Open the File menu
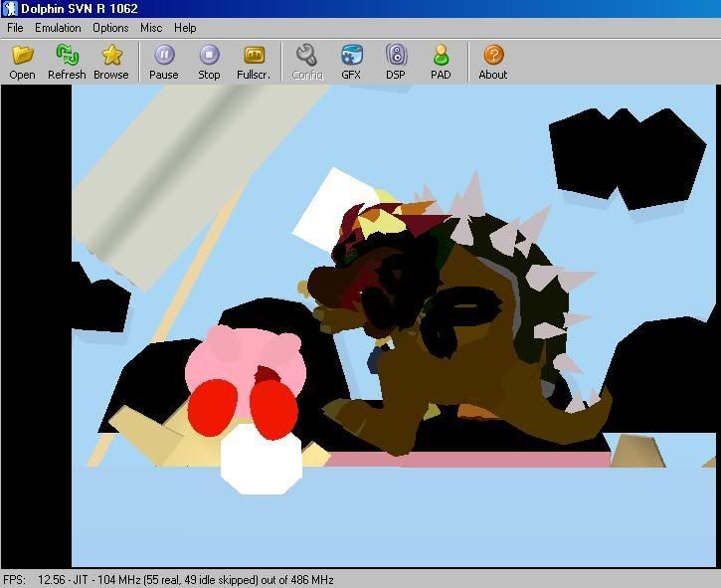 tap(15, 28)
